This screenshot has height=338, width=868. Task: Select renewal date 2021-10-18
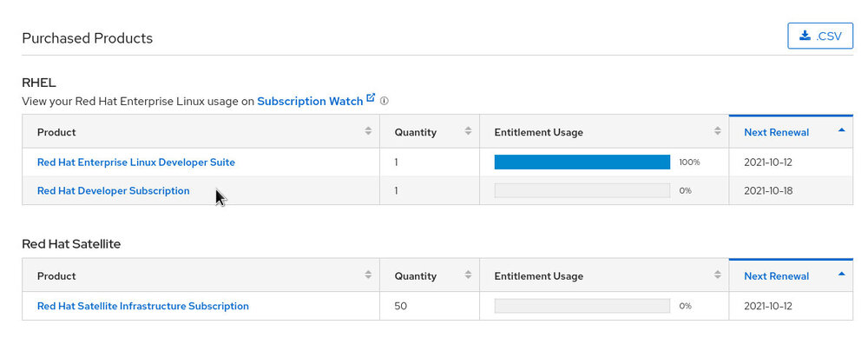click(768, 190)
